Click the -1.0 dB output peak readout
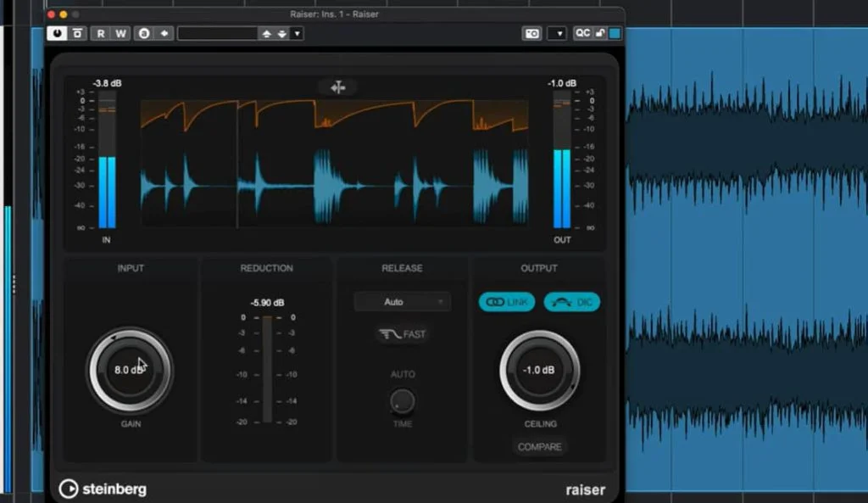Viewport: 868px width, 503px height. click(x=562, y=83)
